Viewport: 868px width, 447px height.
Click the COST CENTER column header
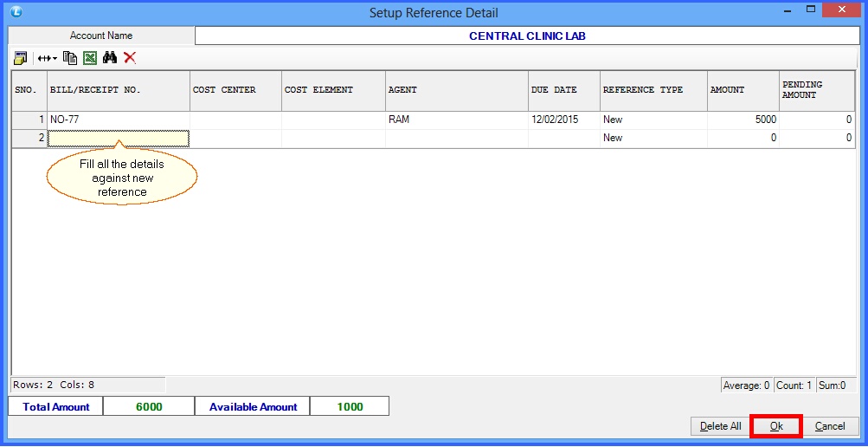[235, 90]
